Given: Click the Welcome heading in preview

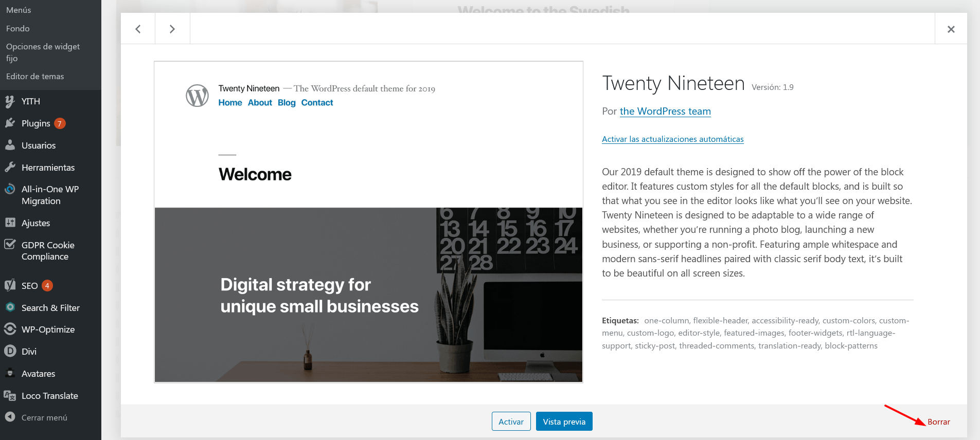Looking at the screenshot, I should 255,174.
